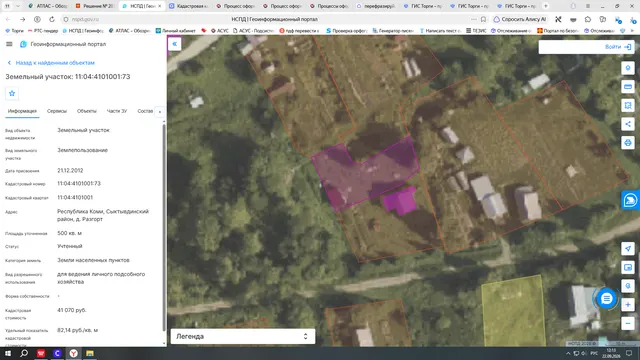
Task: Open the ТЕЗИС bookmark
Action: [x=476, y=31]
